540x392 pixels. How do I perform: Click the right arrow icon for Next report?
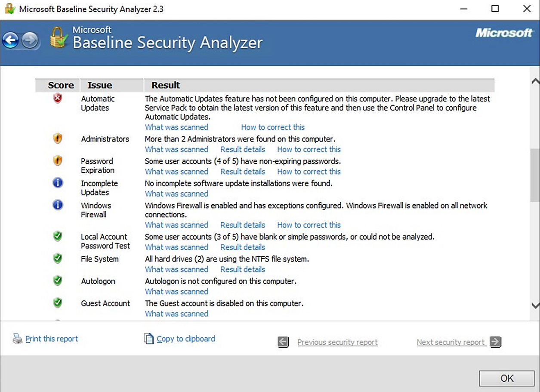496,342
